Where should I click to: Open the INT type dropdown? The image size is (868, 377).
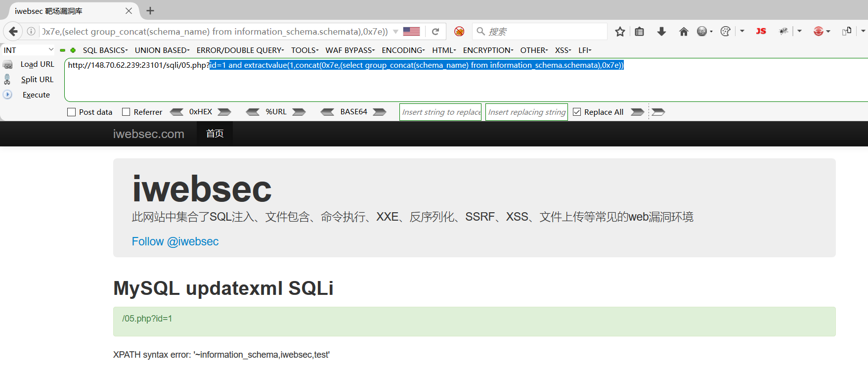click(28, 50)
